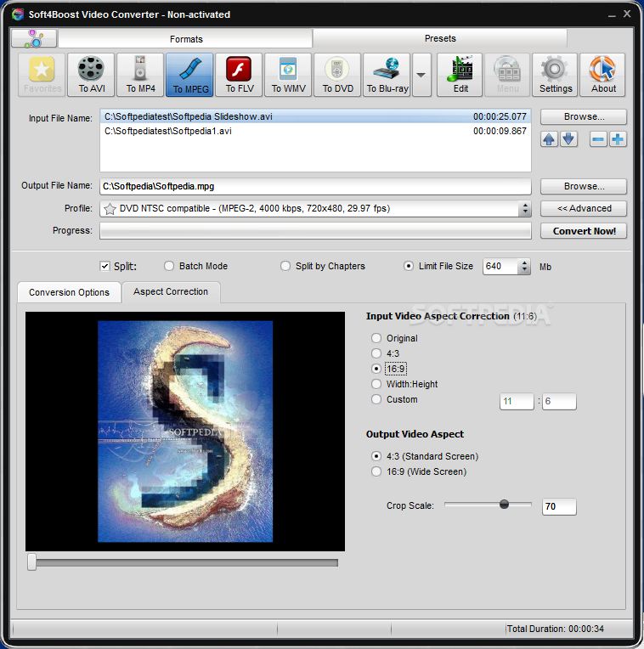Viewport: 644px width, 649px height.
Task: Open the Edit clapperboard tool
Action: (460, 75)
